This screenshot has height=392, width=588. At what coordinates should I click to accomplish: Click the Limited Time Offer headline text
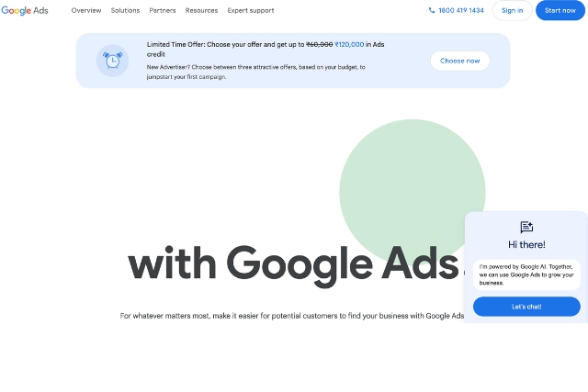(266, 49)
